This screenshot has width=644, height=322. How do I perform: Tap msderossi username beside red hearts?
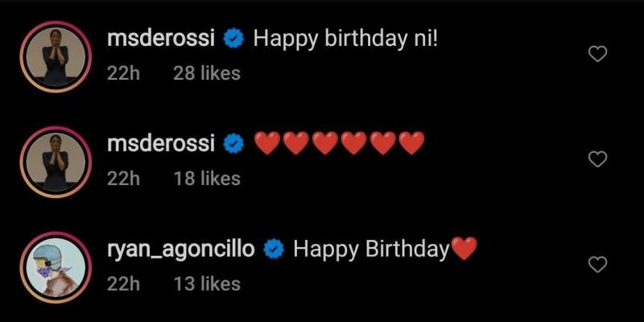(x=161, y=144)
